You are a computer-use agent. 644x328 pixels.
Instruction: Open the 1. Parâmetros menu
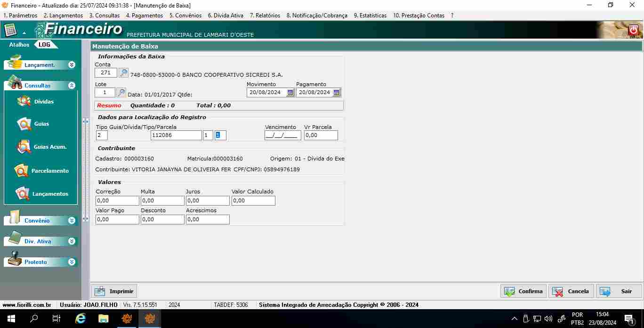20,16
